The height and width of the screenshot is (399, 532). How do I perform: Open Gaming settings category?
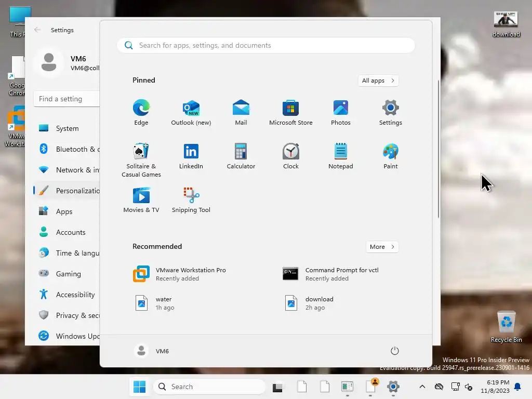tap(67, 273)
